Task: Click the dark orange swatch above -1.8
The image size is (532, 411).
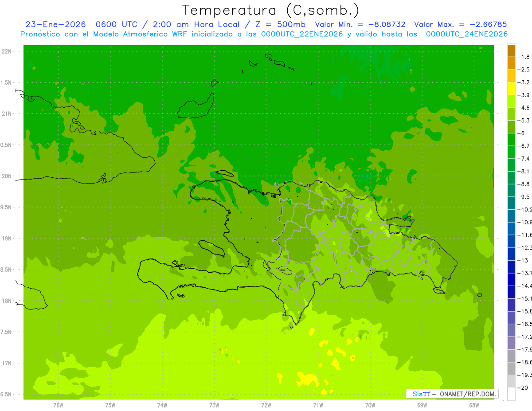Action: coord(511,51)
